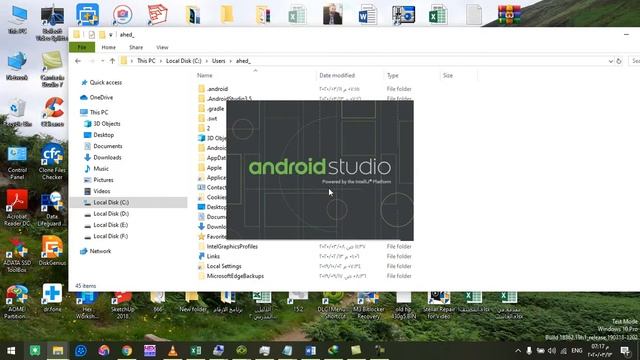640x360 pixels.
Task: Open CCleaner desktop icon
Action: pyautogui.click(x=52, y=112)
